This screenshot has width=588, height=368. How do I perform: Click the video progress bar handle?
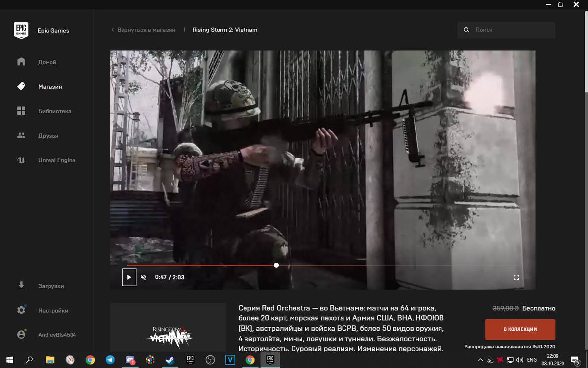tap(276, 265)
